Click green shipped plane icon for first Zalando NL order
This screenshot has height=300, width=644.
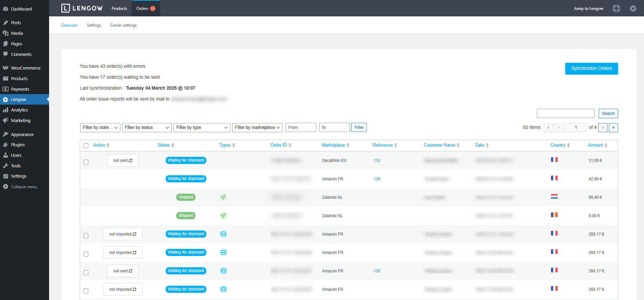[x=223, y=197]
